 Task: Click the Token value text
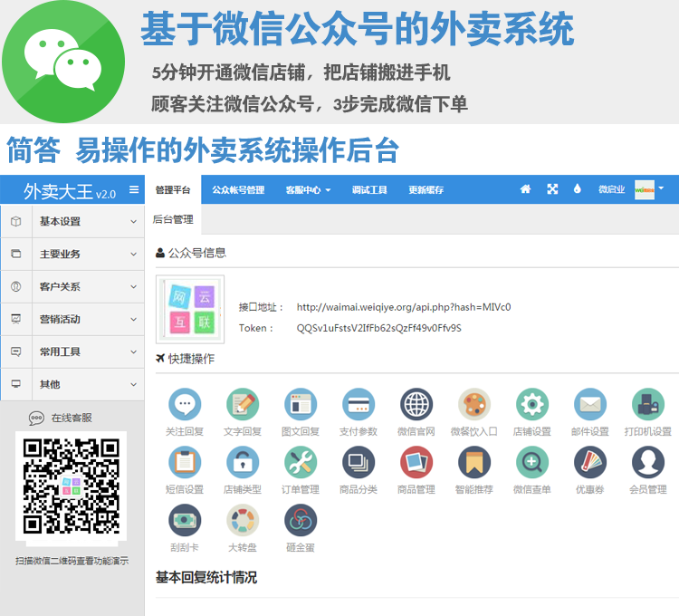coord(379,328)
